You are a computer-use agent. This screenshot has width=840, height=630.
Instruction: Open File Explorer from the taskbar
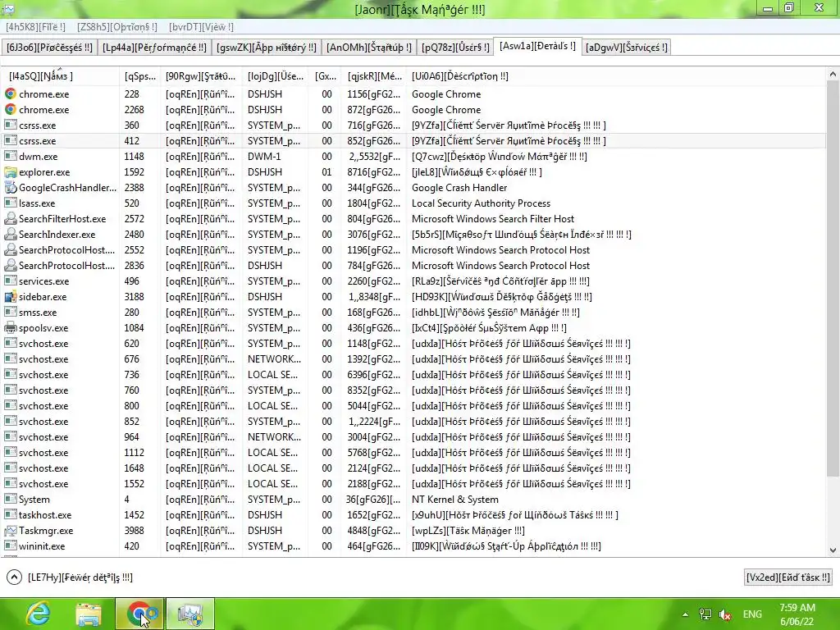pos(89,614)
